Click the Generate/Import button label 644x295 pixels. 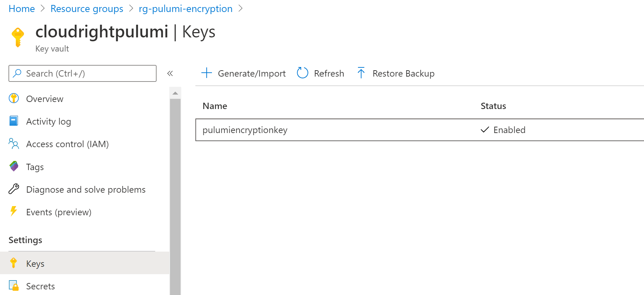252,73
